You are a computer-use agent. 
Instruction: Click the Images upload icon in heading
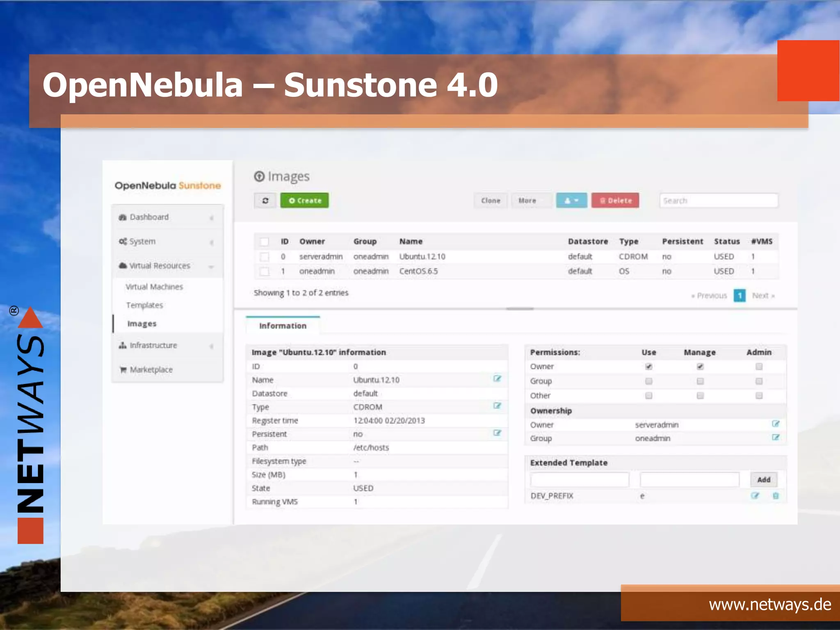pyautogui.click(x=259, y=176)
